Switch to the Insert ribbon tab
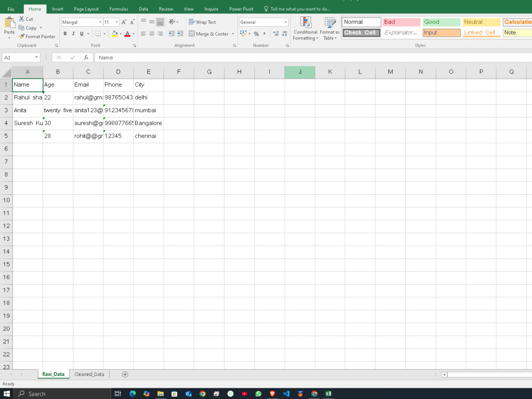 57,9
